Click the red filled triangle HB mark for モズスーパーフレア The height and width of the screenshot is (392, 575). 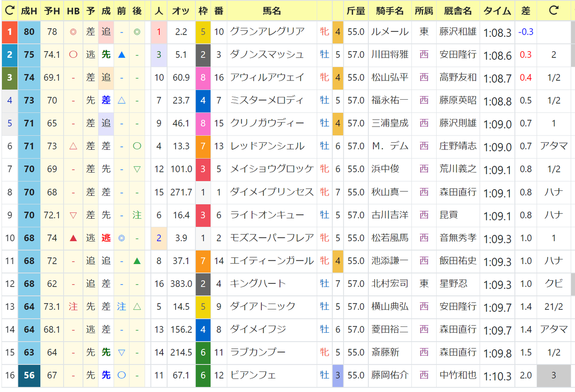click(73, 238)
